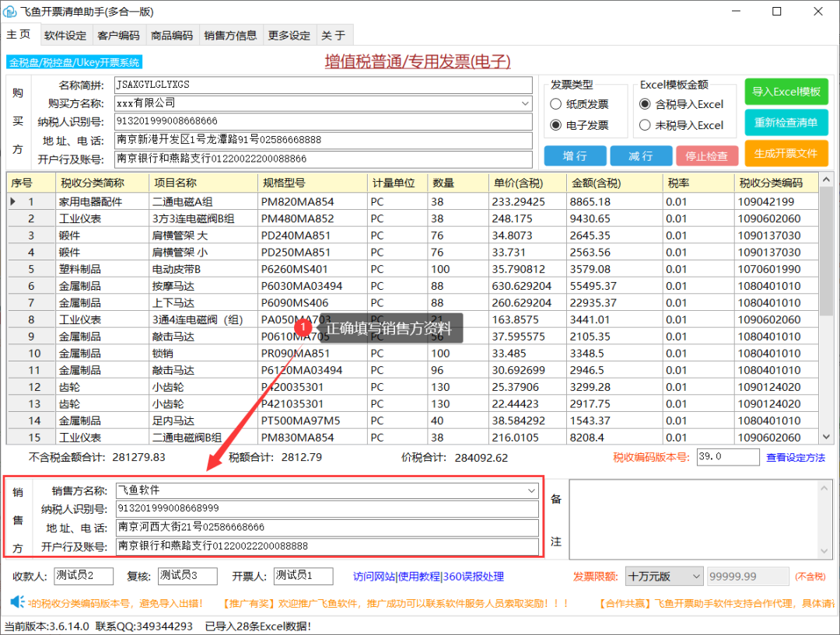Click the seller 开户行及账号 field
Screen dimensions: 840x635
coord(327,546)
